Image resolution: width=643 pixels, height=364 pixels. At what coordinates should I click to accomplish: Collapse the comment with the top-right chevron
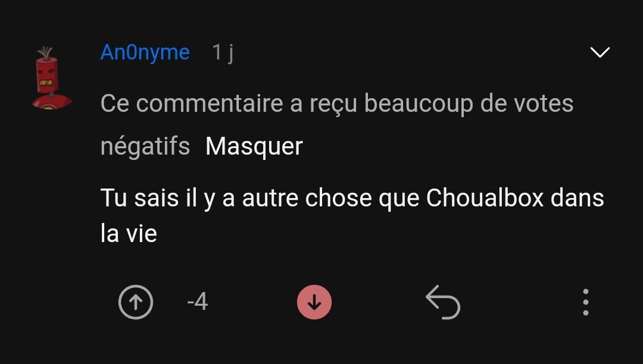(600, 52)
